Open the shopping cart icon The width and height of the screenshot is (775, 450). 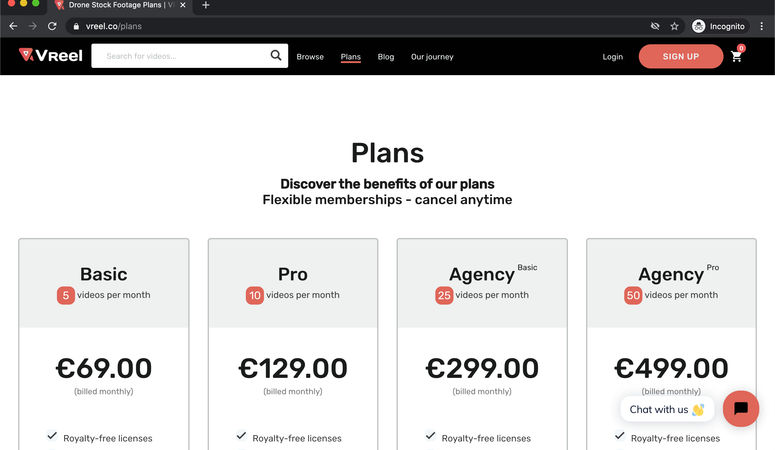tap(736, 56)
